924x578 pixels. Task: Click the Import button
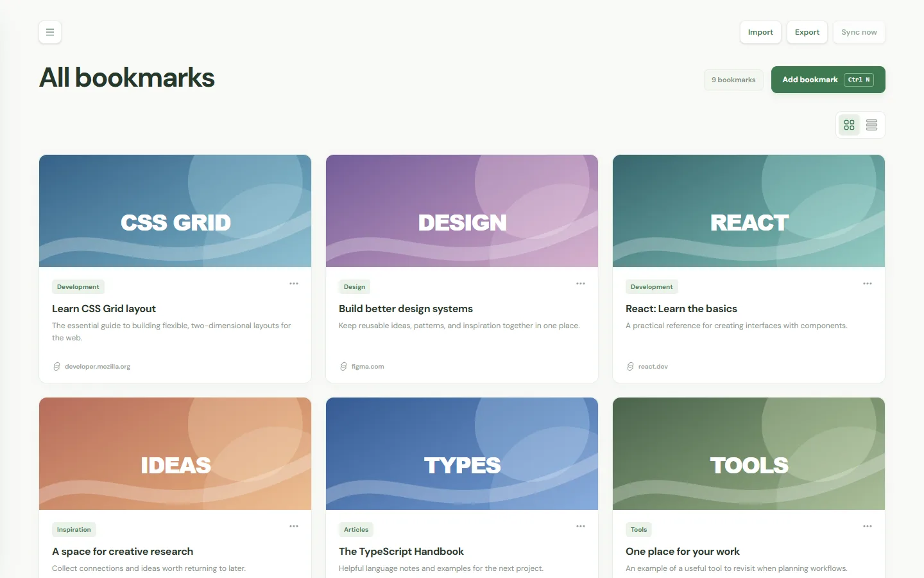(x=760, y=32)
